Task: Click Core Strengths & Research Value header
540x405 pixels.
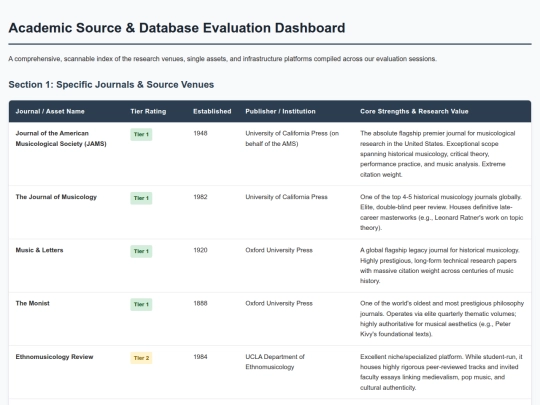Action: (x=414, y=111)
